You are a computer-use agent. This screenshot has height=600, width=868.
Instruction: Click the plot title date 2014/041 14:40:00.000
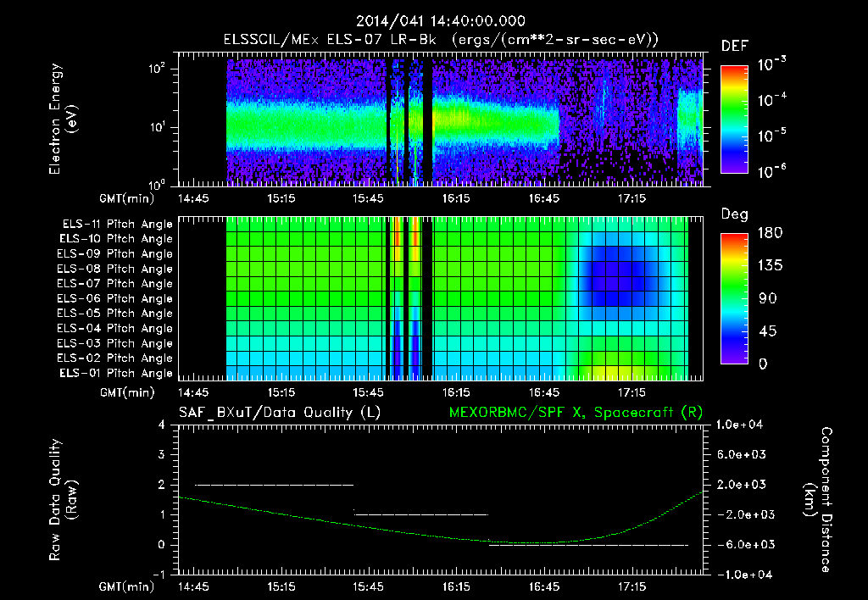pyautogui.click(x=440, y=21)
